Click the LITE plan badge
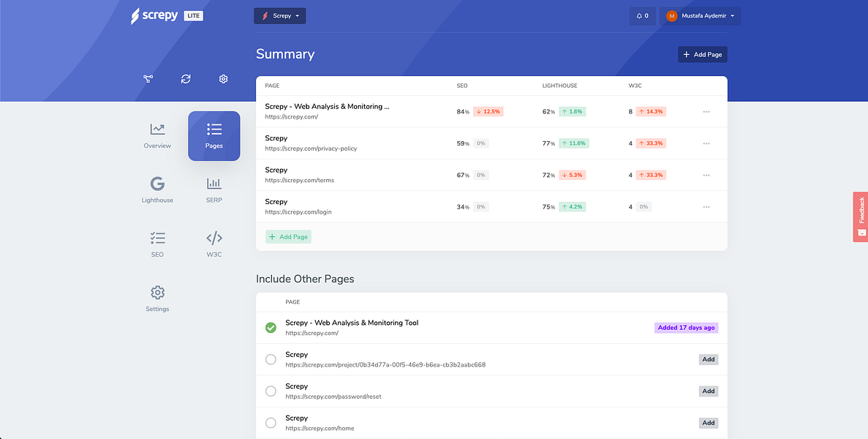 (x=194, y=16)
